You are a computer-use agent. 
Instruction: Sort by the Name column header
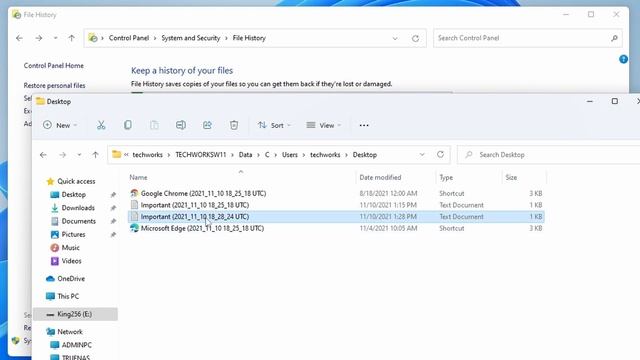pyautogui.click(x=138, y=178)
